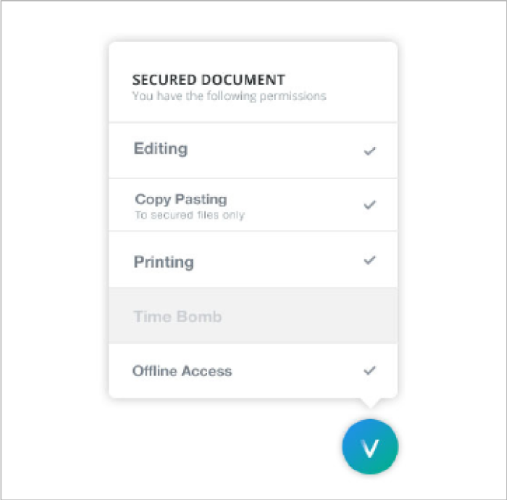Click the Offline Access checkmark icon
The height and width of the screenshot is (500, 507).
point(370,370)
